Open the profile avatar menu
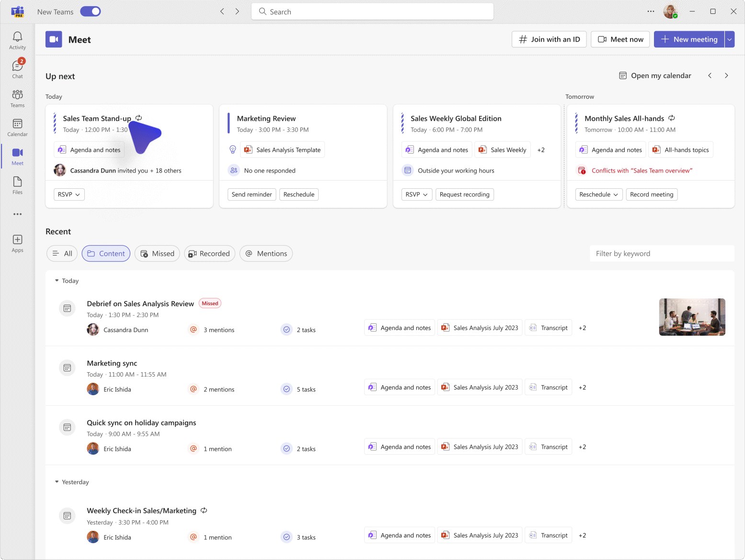 670,11
